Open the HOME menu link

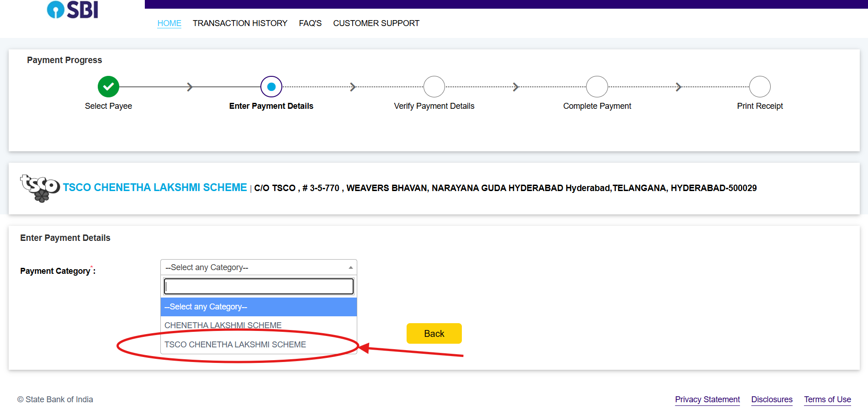click(169, 23)
